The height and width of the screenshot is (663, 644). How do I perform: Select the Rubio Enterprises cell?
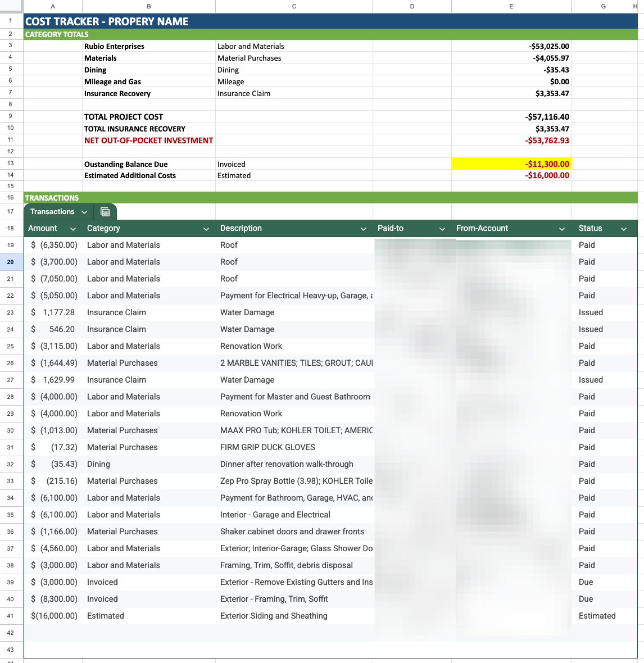tap(149, 46)
